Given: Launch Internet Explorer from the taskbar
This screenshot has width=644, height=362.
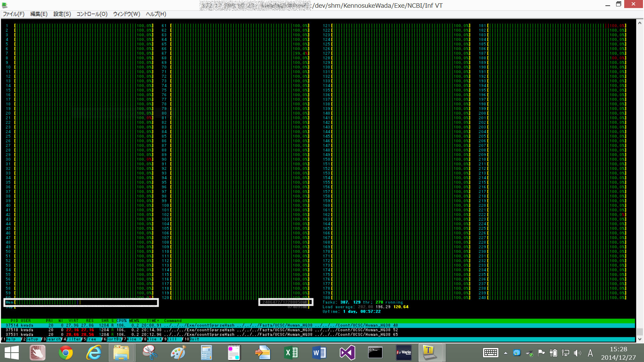Looking at the screenshot, I should point(94,353).
